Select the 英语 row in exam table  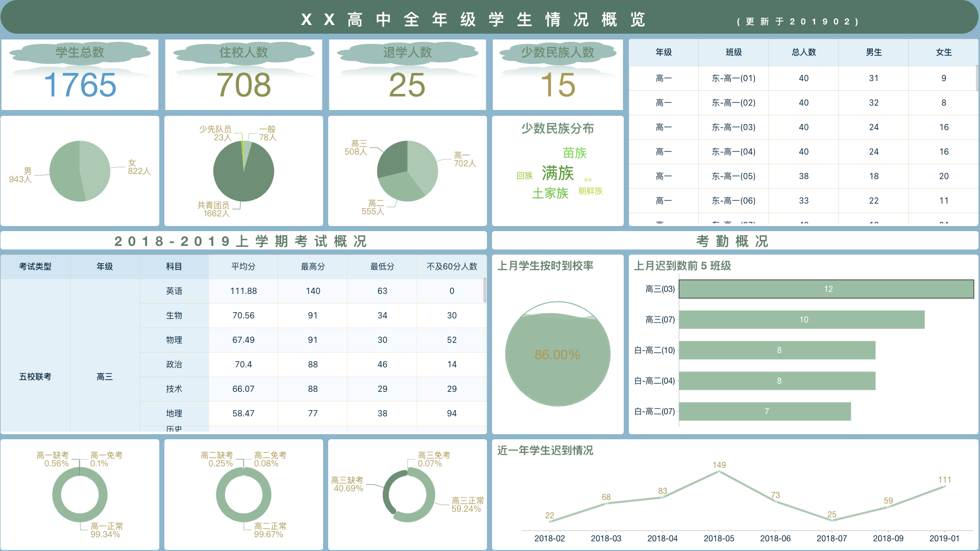pyautogui.click(x=312, y=291)
